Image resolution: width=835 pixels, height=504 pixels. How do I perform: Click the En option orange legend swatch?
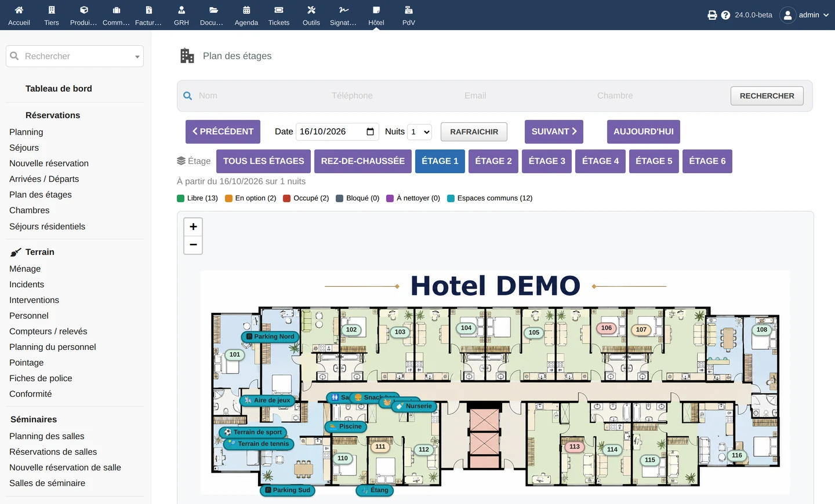[x=228, y=198]
